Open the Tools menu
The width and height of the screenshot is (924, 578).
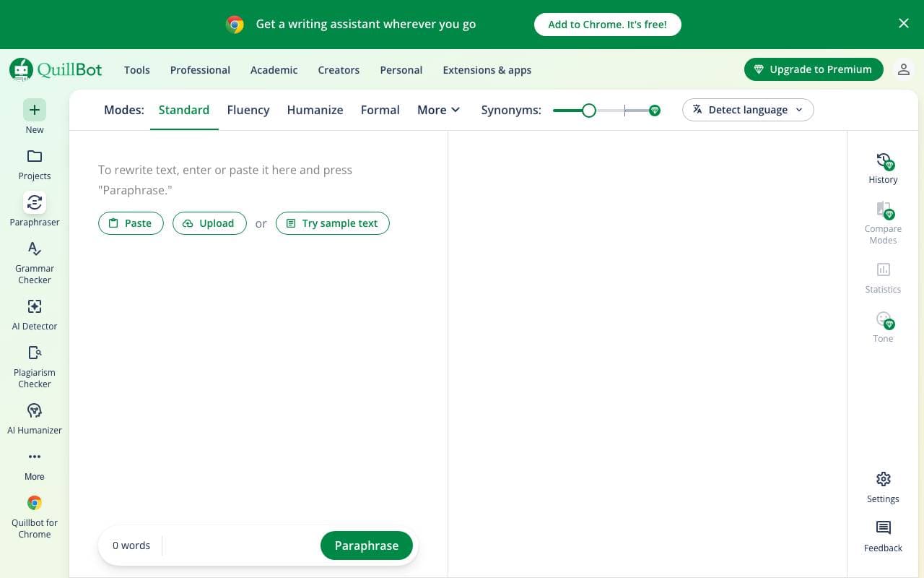[137, 70]
